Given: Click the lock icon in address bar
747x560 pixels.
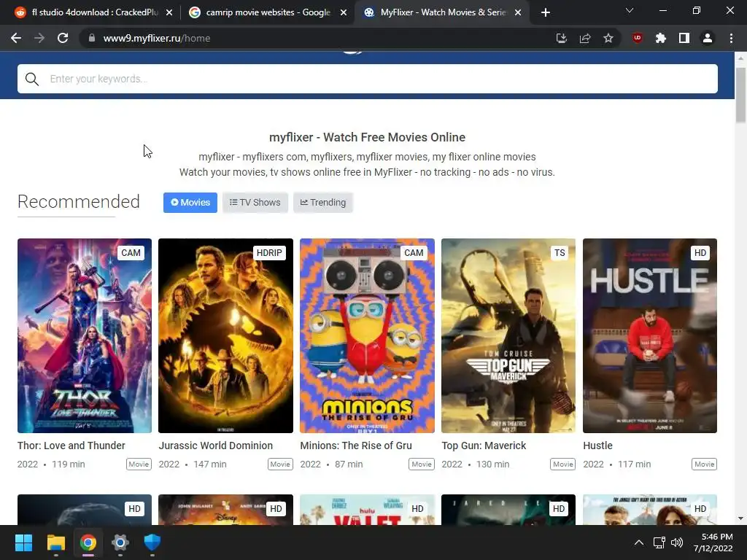Looking at the screenshot, I should coord(92,38).
